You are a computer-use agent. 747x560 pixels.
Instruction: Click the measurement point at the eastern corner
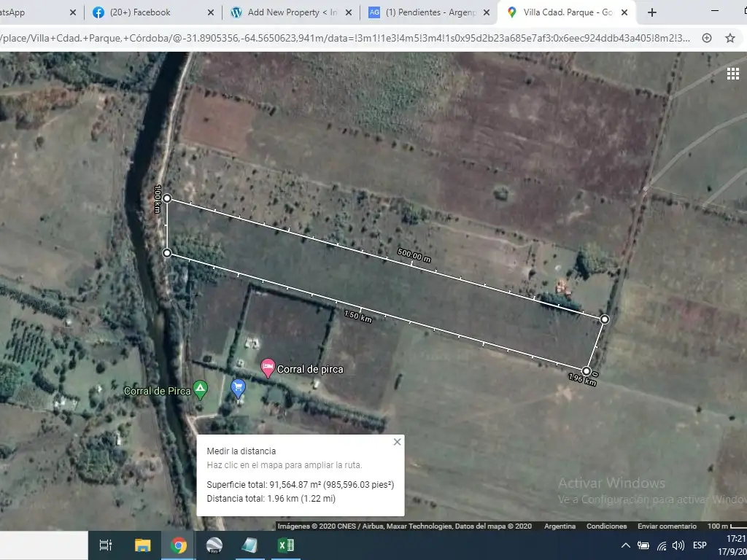coord(604,319)
